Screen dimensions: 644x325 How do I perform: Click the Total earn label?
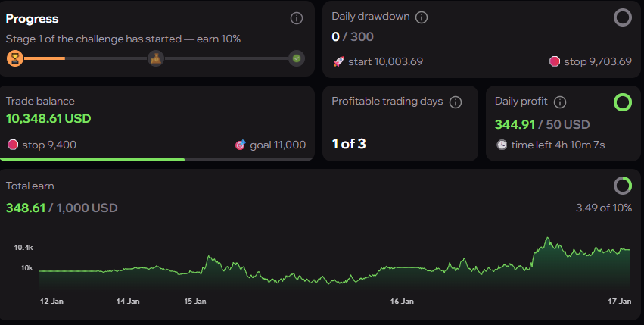point(30,186)
